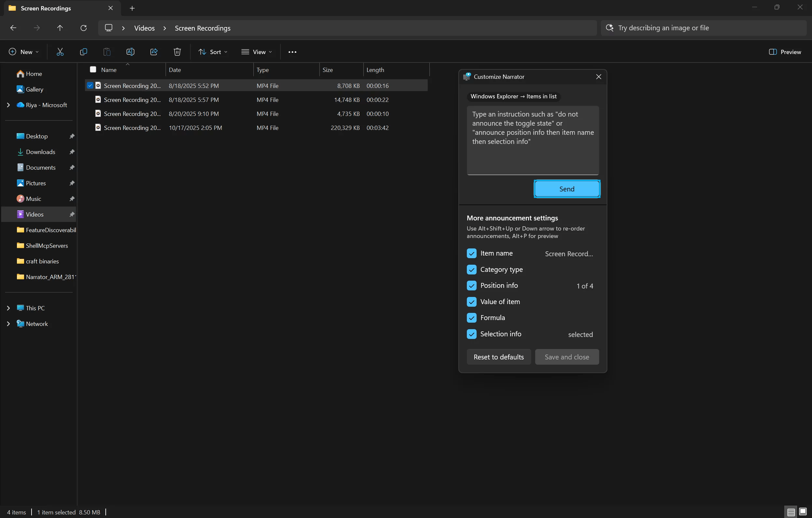The height and width of the screenshot is (518, 812).
Task: Expand This PC in the sidebar
Action: [8, 308]
